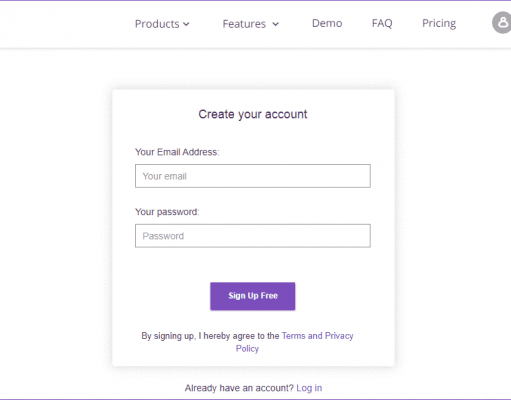Screen dimensions: 511x400
Task: View the Pricing page
Action: point(439,23)
